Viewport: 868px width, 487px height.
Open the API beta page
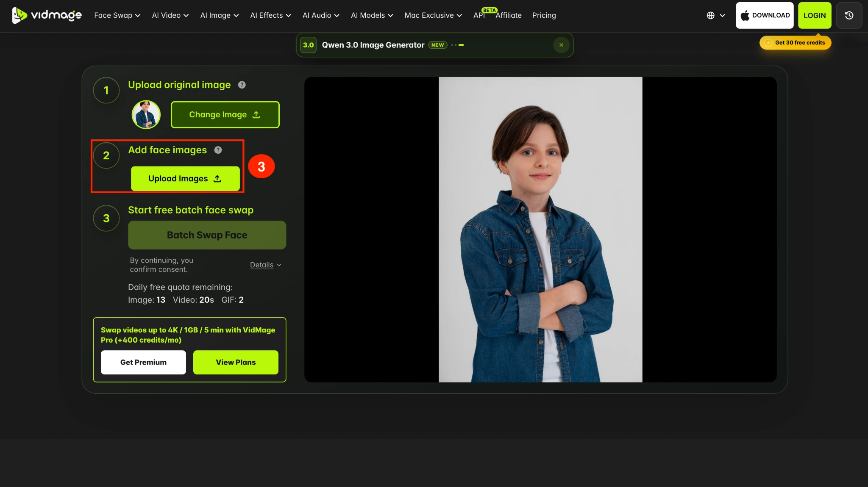tap(480, 15)
